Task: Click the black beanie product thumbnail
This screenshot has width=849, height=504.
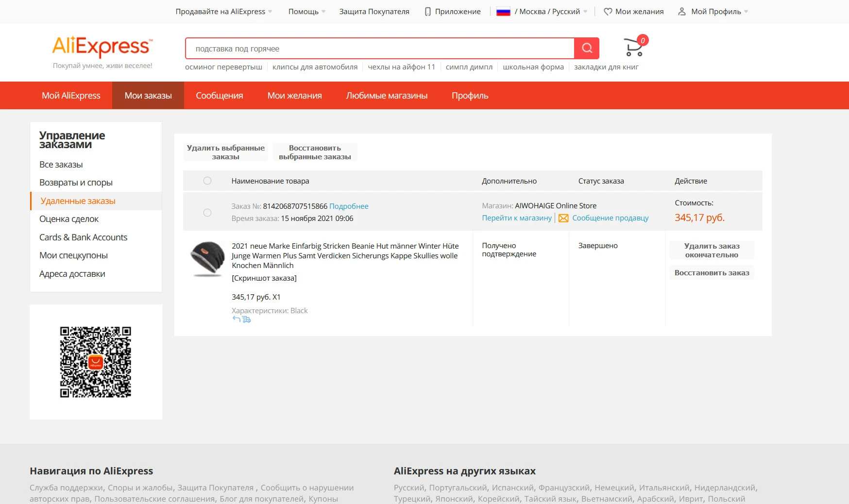Action: [x=207, y=258]
